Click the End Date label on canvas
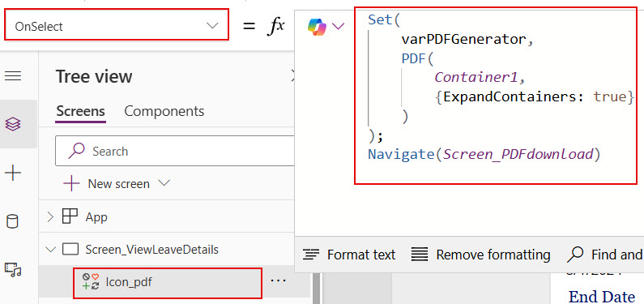 602,297
